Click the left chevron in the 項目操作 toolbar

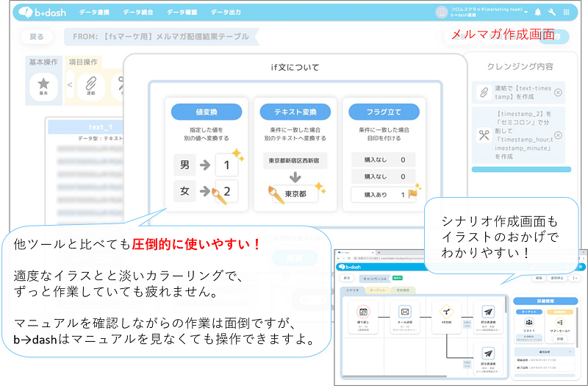point(70,85)
